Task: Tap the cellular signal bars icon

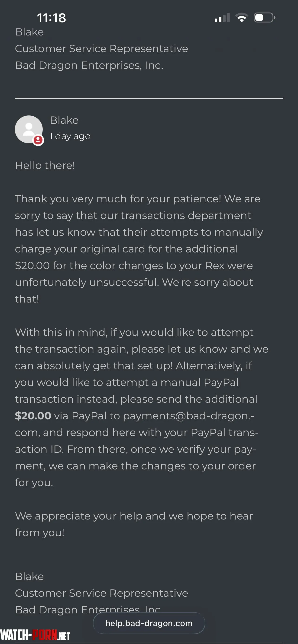Action: coord(222,18)
